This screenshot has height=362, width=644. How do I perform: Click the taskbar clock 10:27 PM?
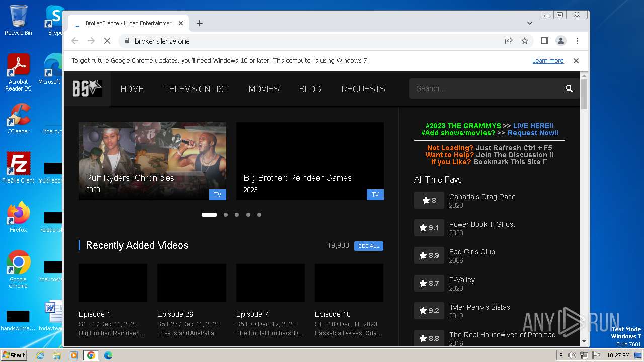pos(618,355)
